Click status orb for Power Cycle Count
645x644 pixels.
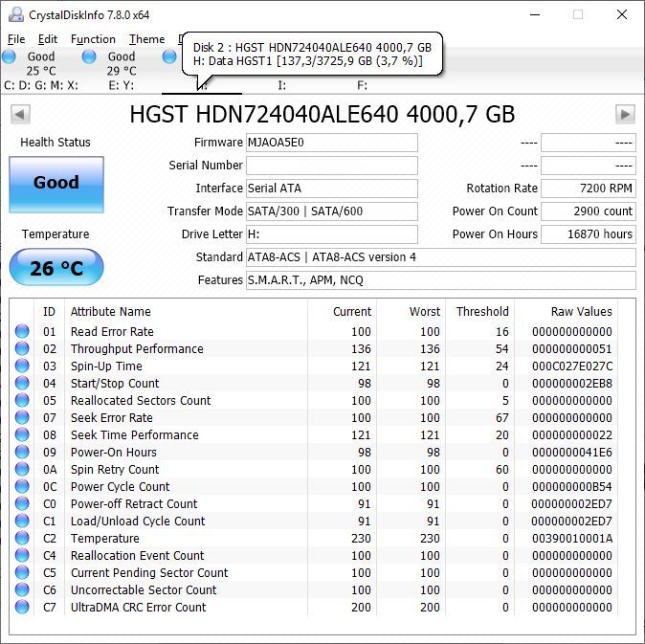[x=22, y=486]
